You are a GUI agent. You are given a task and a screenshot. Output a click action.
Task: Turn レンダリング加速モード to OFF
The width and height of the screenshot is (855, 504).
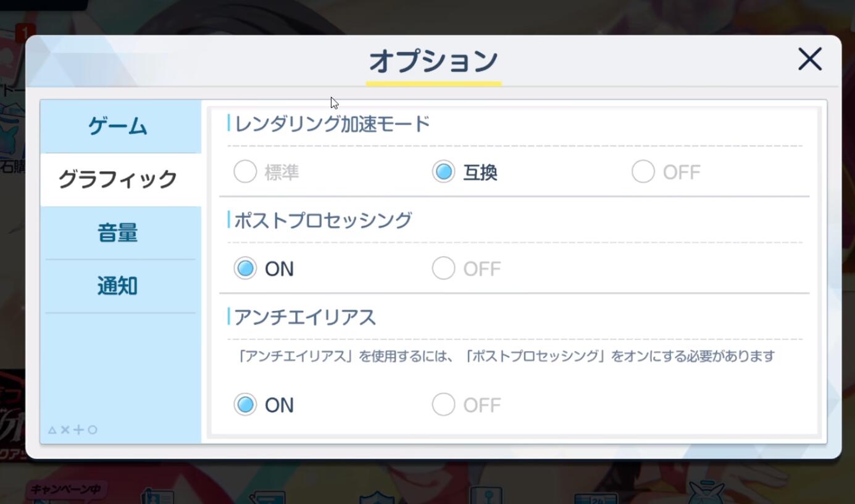click(x=643, y=172)
